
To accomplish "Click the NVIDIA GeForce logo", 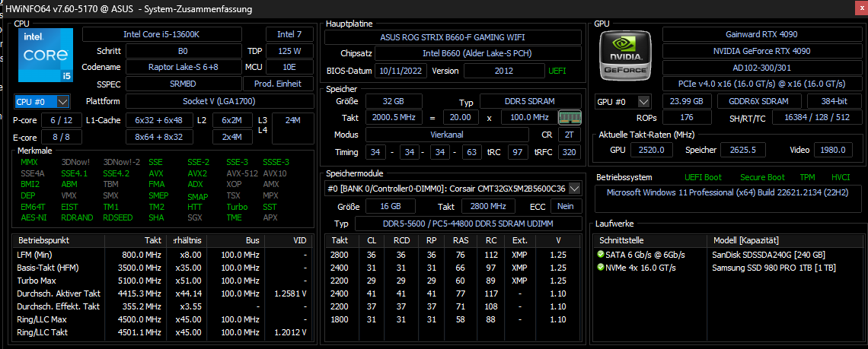I will [626, 56].
